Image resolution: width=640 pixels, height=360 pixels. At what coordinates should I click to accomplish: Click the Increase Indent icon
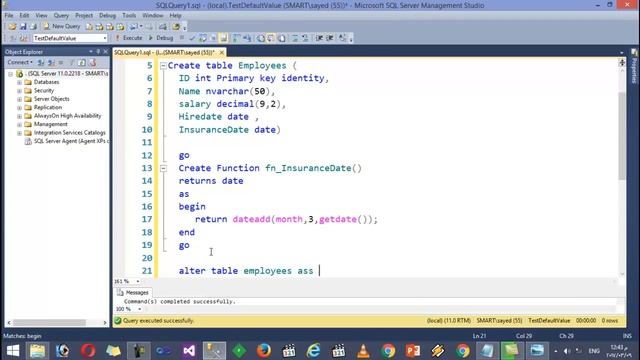tap(330, 38)
